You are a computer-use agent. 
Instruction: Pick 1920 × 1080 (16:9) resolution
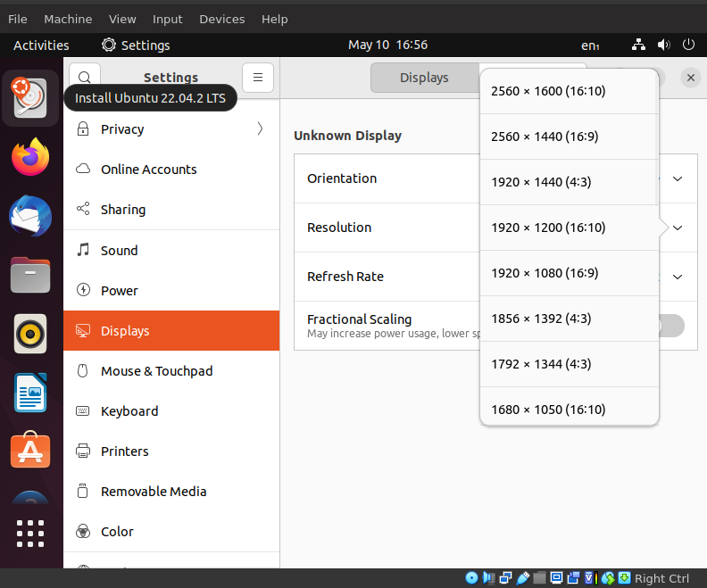point(569,273)
